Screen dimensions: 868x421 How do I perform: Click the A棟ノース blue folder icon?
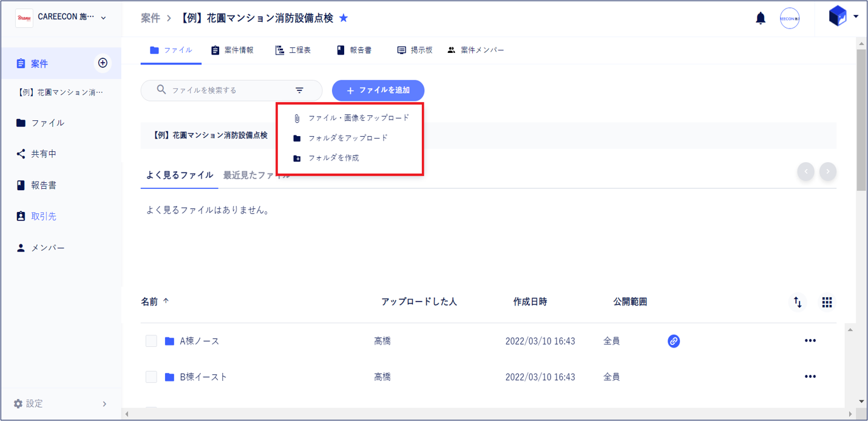170,341
